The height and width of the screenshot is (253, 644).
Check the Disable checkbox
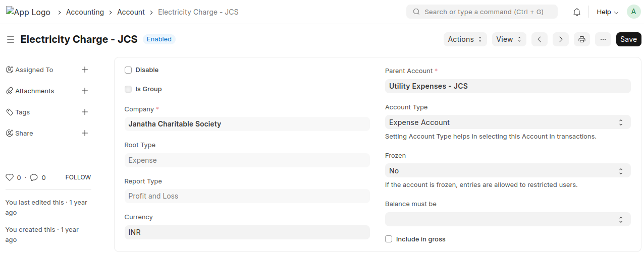pos(128,70)
